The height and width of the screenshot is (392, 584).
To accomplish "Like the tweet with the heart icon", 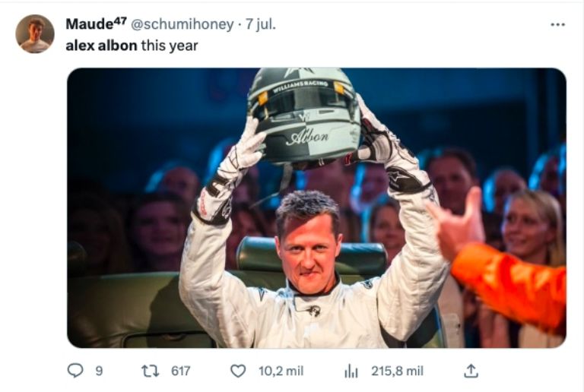I will 238,371.
